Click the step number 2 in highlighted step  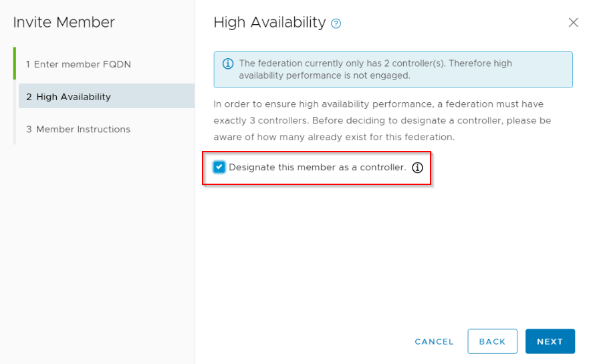point(29,97)
